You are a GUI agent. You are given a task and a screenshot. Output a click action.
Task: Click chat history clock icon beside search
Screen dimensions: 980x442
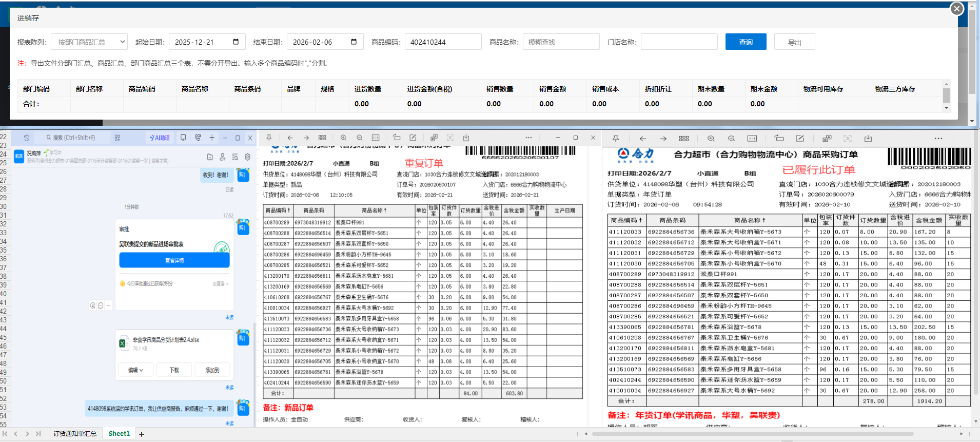tap(27, 138)
